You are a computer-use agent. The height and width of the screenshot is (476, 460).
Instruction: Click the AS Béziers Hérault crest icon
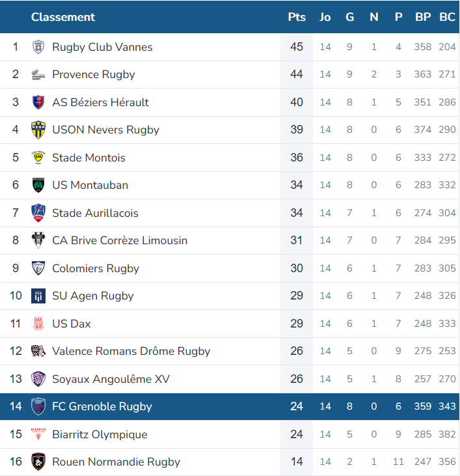pyautogui.click(x=38, y=102)
